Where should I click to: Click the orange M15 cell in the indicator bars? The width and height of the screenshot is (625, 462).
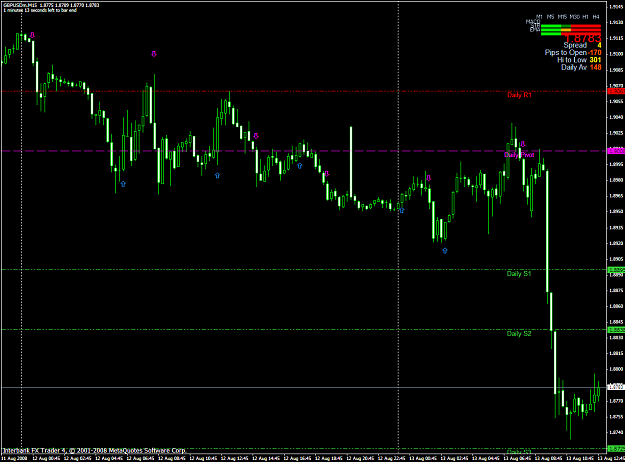coord(566,30)
